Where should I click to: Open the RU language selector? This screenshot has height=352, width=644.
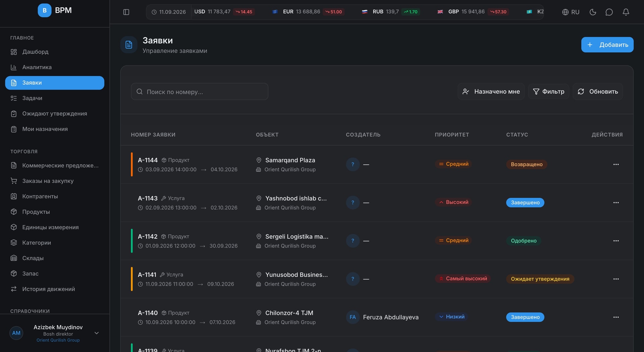click(x=571, y=12)
